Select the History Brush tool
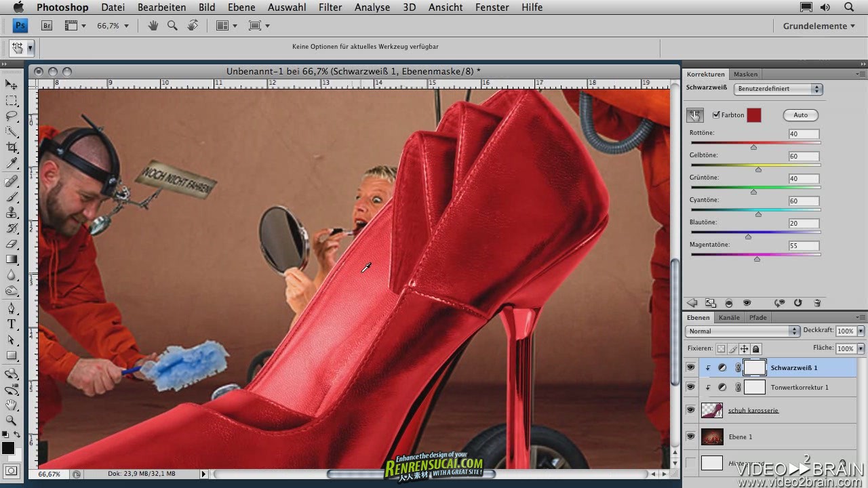Screen dimensions: 868x488 [x=12, y=228]
